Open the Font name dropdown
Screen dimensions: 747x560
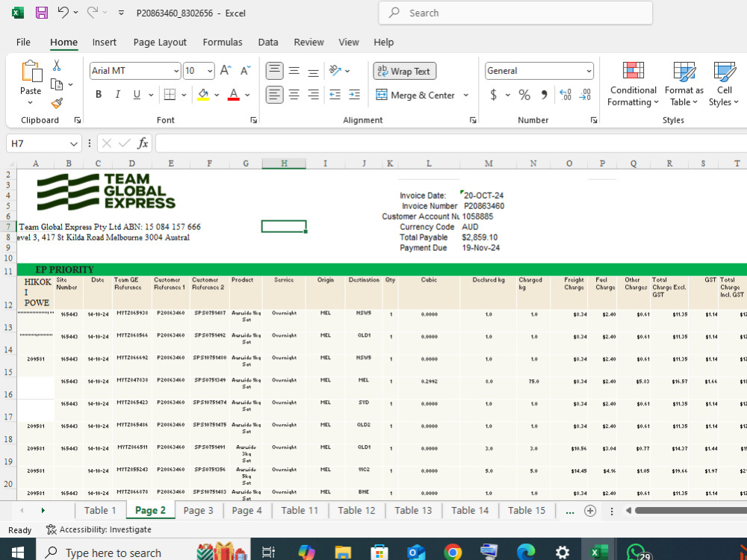click(x=177, y=71)
